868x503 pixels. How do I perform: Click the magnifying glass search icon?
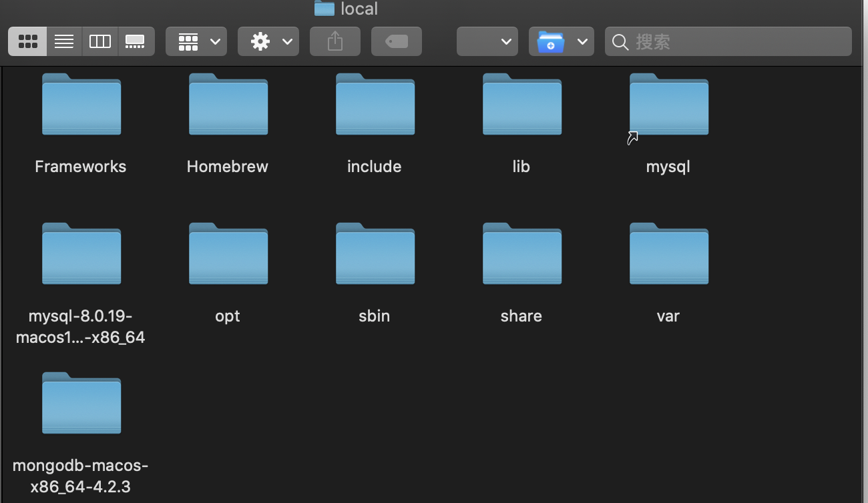click(620, 42)
